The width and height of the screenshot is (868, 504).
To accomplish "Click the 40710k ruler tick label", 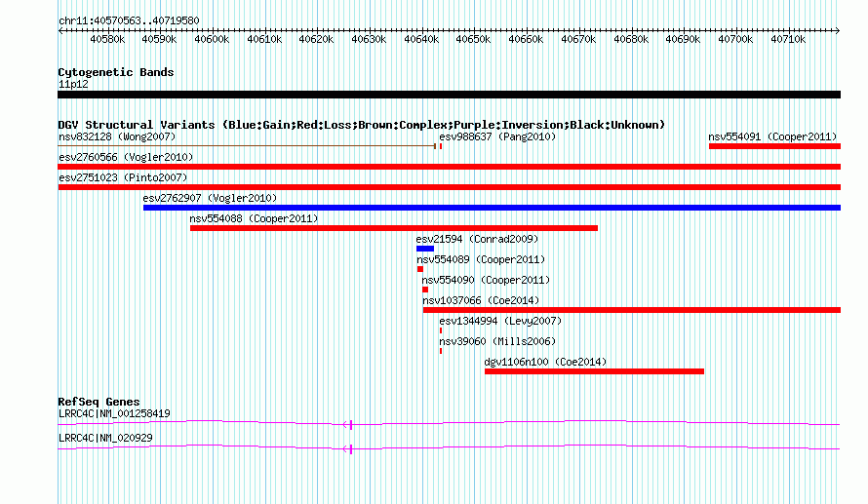I will [788, 39].
